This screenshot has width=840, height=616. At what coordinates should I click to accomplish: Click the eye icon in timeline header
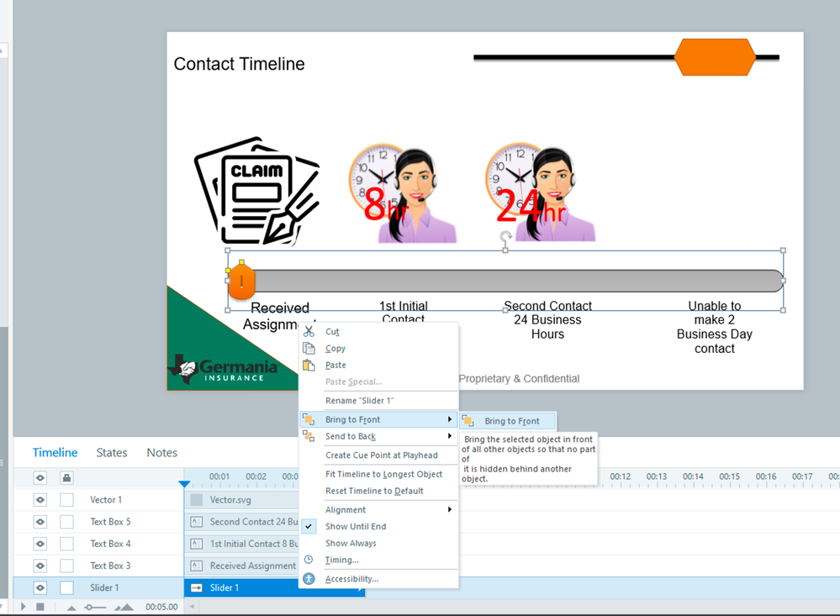tap(40, 477)
